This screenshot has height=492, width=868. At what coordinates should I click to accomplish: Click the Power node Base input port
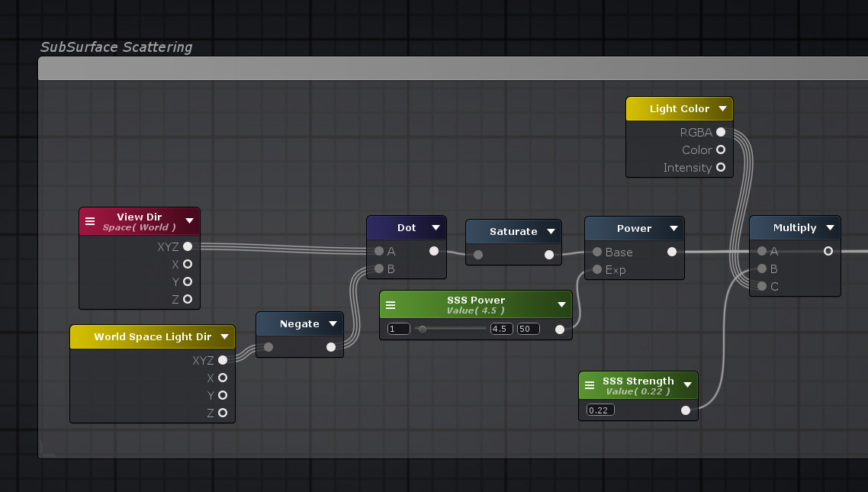click(x=597, y=252)
